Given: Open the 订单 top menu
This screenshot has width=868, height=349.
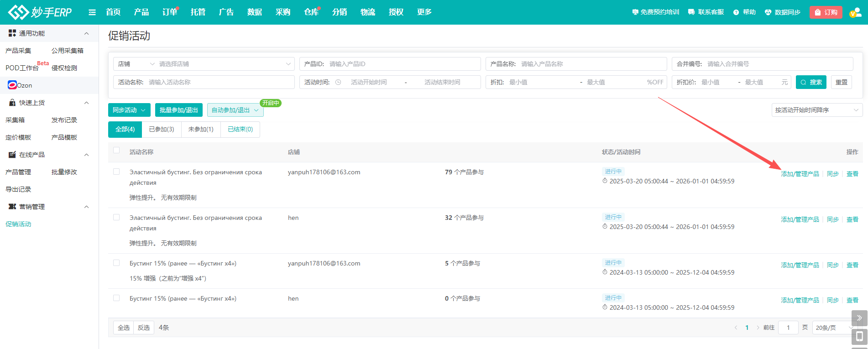Looking at the screenshot, I should (x=169, y=12).
